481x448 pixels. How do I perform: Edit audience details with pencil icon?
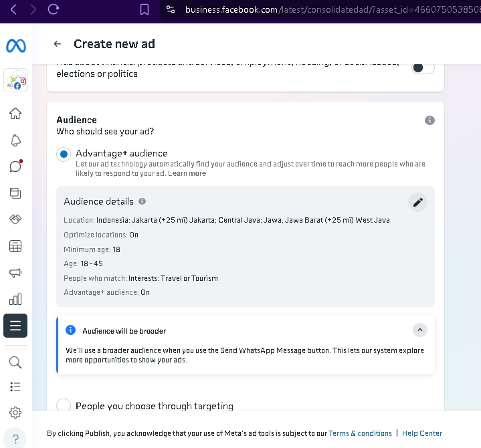[417, 203]
